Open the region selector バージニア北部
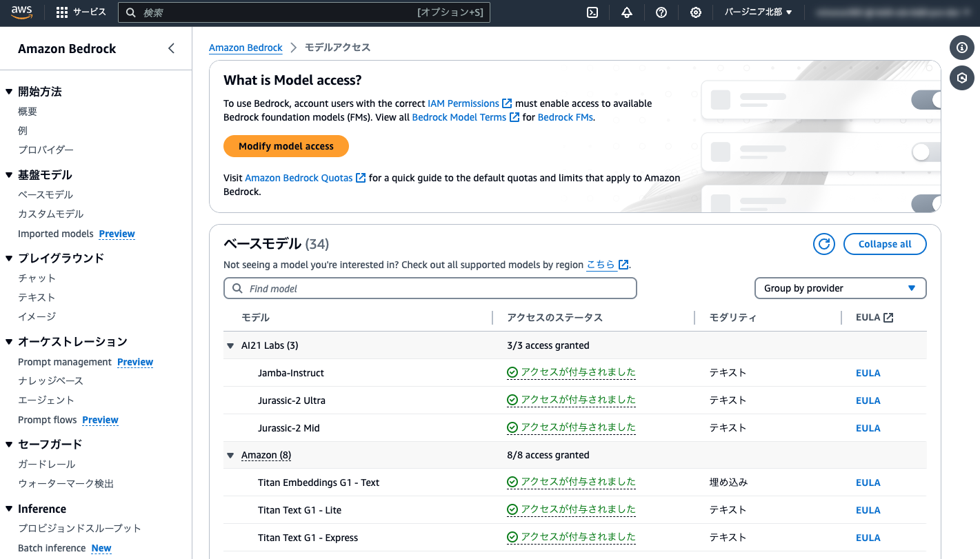 pos(758,12)
